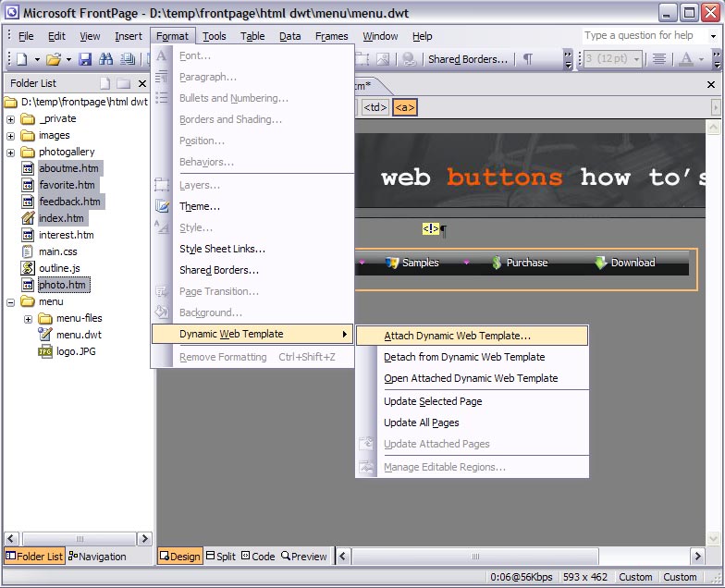The height and width of the screenshot is (588, 725).
Task: Open Standard toolbar options overflow arrow
Action: [568, 59]
